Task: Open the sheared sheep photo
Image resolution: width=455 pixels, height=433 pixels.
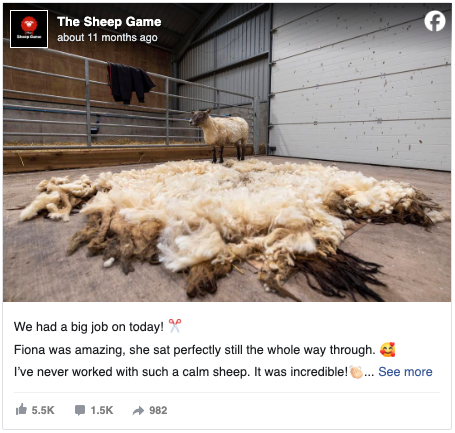Action: click(227, 152)
